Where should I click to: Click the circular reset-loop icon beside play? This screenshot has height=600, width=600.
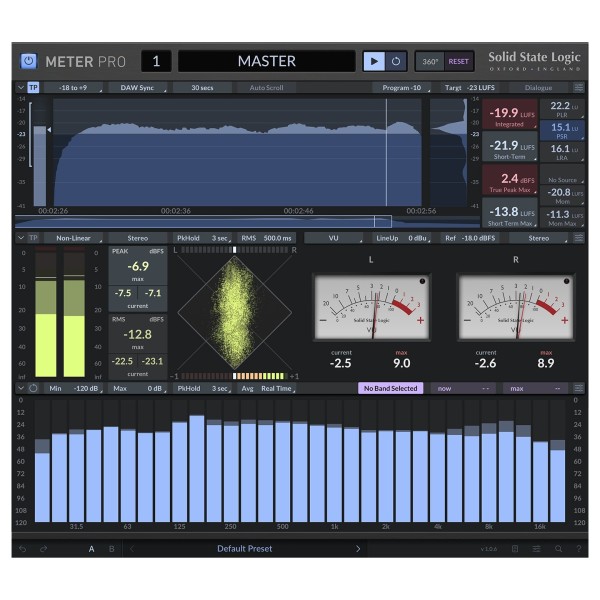tap(396, 61)
